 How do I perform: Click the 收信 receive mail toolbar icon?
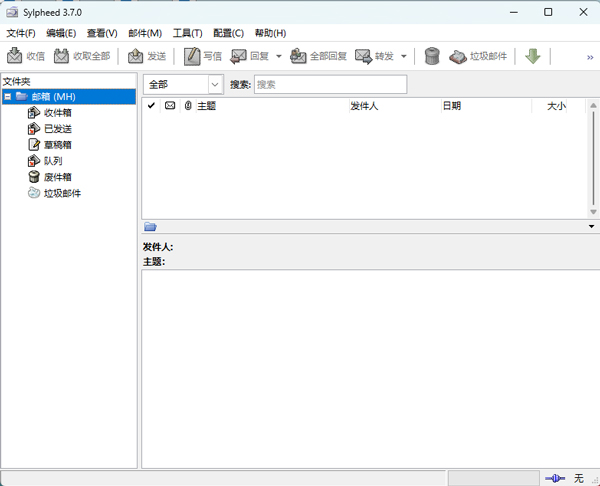[15, 56]
